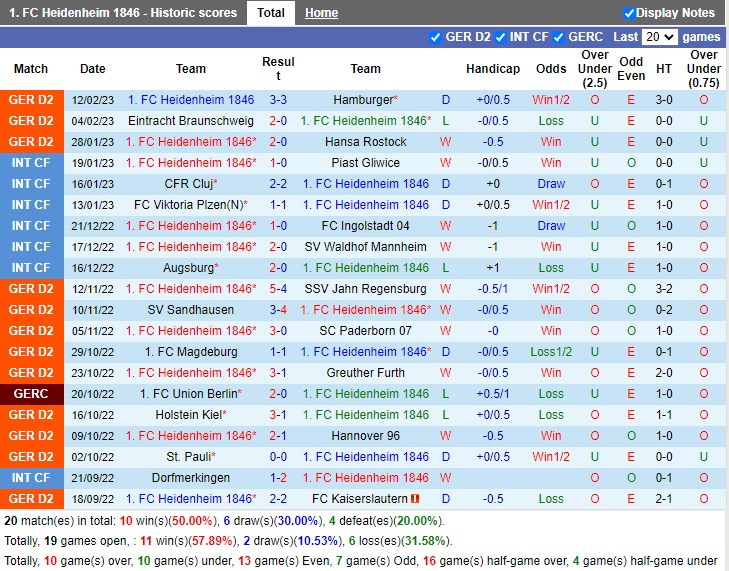The height and width of the screenshot is (571, 729).
Task: Open St. Pauli team link
Action: pyautogui.click(x=188, y=457)
